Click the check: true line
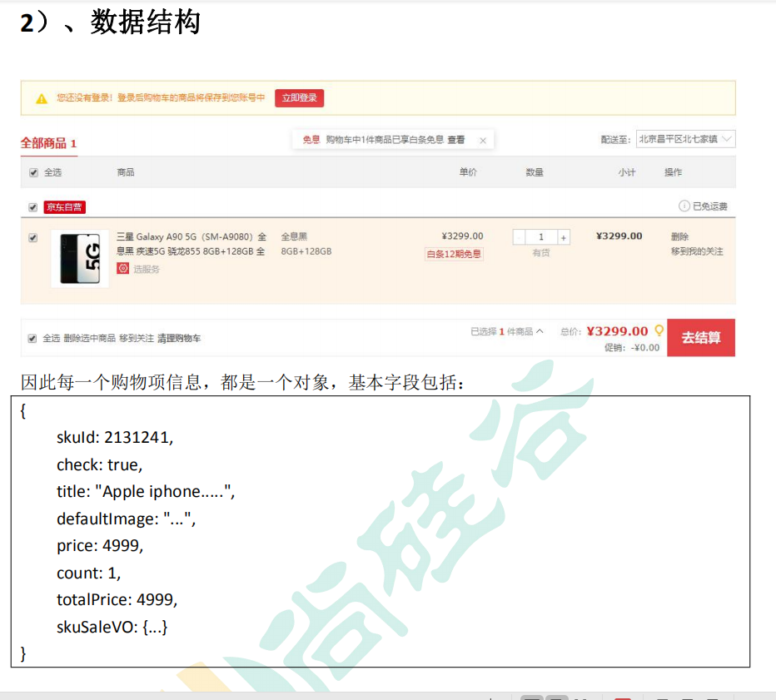Screen dimensions: 776x700 (99, 465)
